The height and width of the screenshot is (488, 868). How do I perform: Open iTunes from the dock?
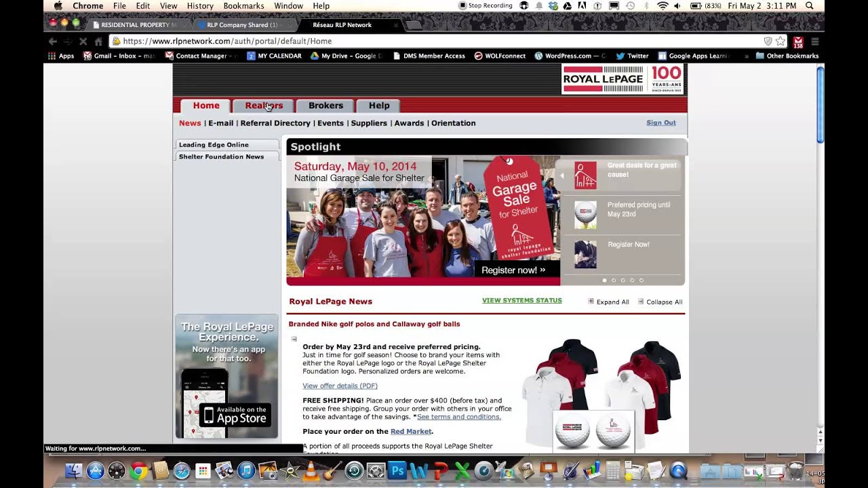click(x=246, y=470)
